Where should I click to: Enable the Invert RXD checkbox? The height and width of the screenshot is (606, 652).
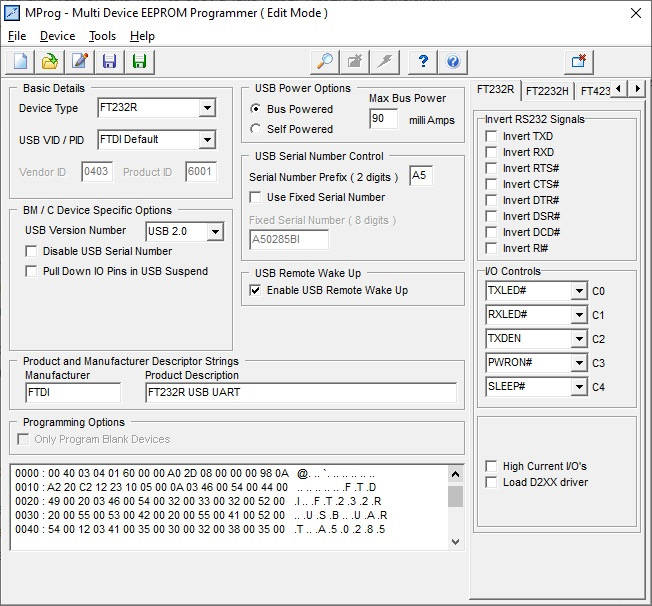[491, 152]
